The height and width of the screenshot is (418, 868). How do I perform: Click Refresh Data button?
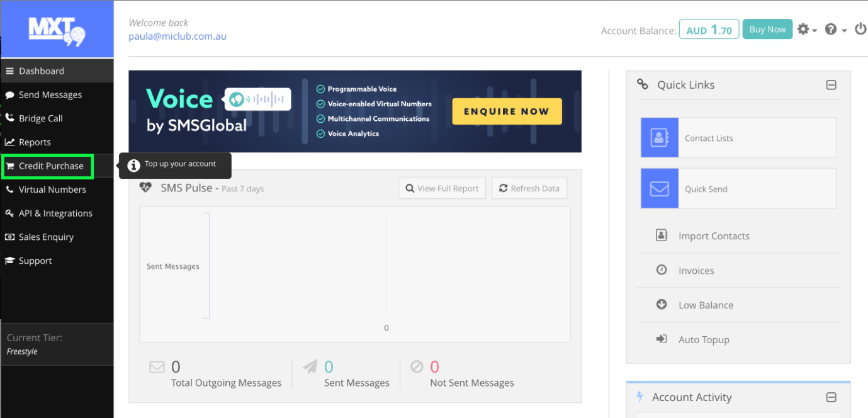[x=529, y=188]
